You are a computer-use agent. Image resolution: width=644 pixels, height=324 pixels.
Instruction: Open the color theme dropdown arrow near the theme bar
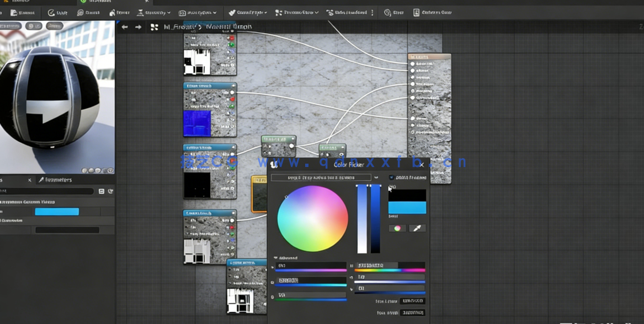[x=376, y=177]
